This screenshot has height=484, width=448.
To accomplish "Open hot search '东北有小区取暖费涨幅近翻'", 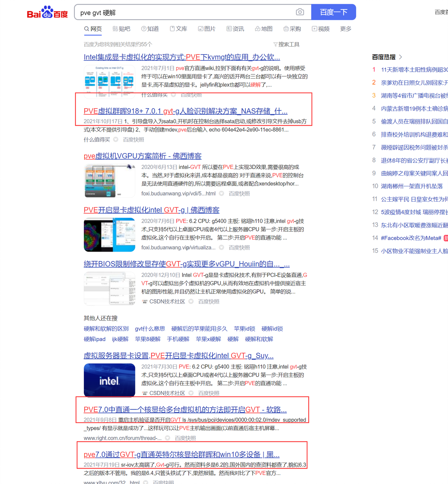I will click(x=414, y=225).
